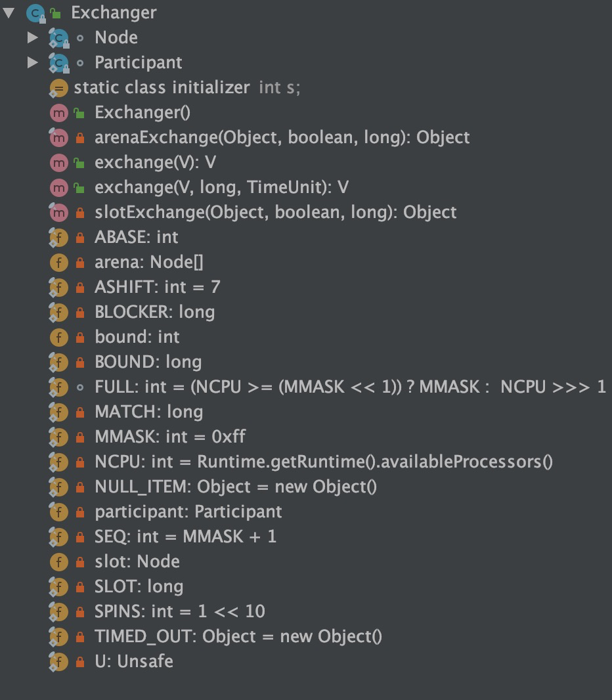Click the method icon for Exchanger() constructor
Viewport: 612px width, 700px height.
coord(58,112)
